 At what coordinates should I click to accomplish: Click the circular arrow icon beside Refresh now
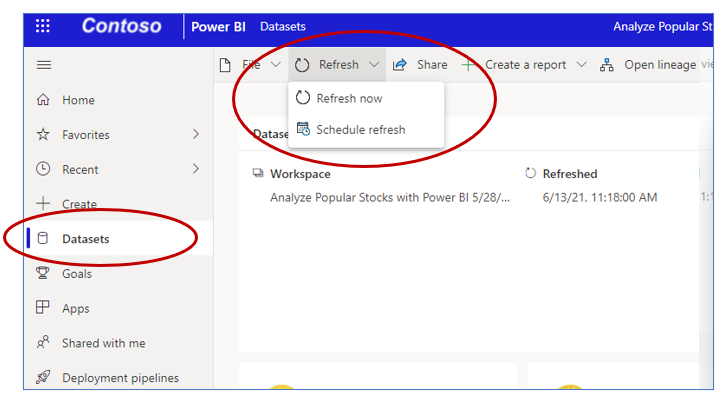(303, 98)
